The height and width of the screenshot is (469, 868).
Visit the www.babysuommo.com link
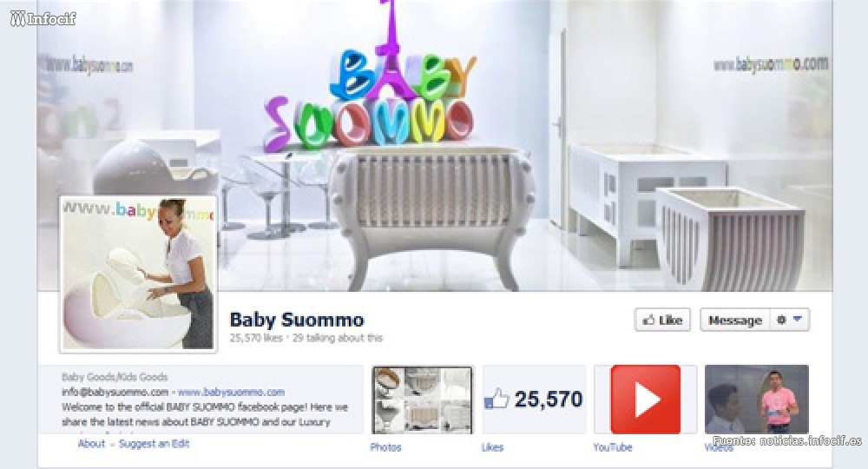231,392
